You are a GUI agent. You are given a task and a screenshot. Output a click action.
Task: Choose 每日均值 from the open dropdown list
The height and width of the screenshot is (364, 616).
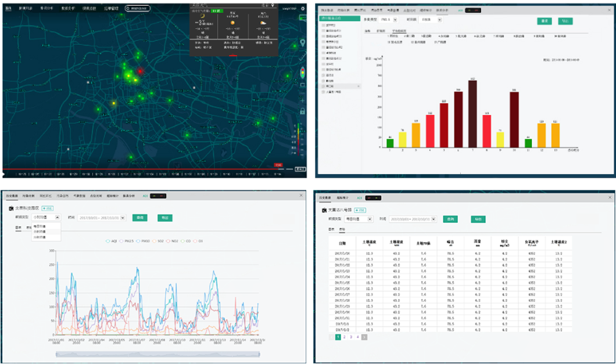point(40,226)
